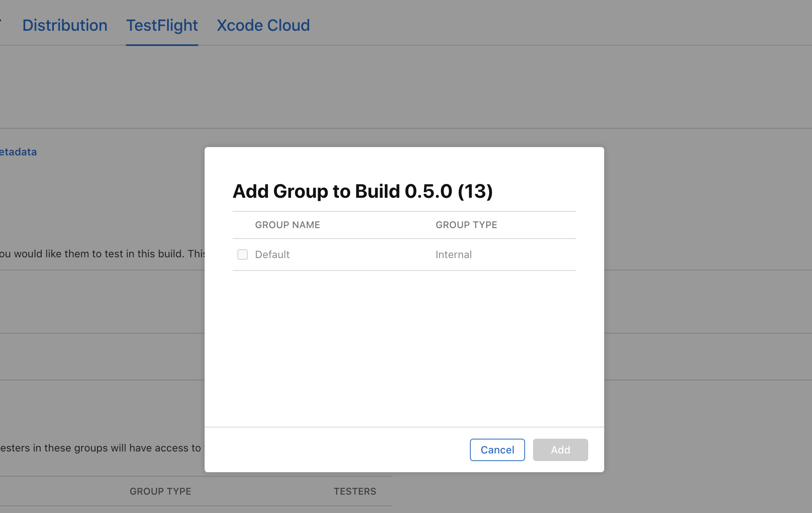
Task: Select the TestFlight tab
Action: point(162,26)
